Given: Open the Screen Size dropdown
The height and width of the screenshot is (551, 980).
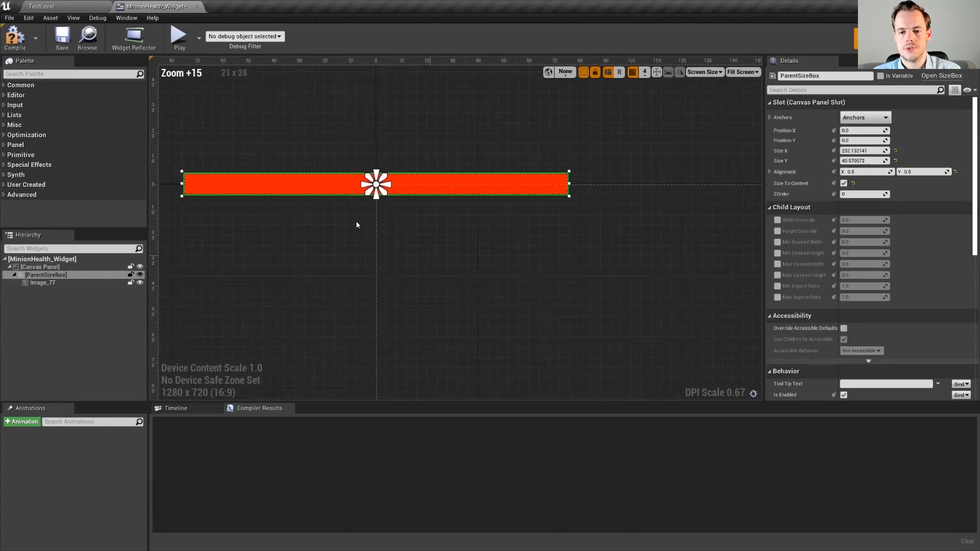Looking at the screenshot, I should [704, 73].
